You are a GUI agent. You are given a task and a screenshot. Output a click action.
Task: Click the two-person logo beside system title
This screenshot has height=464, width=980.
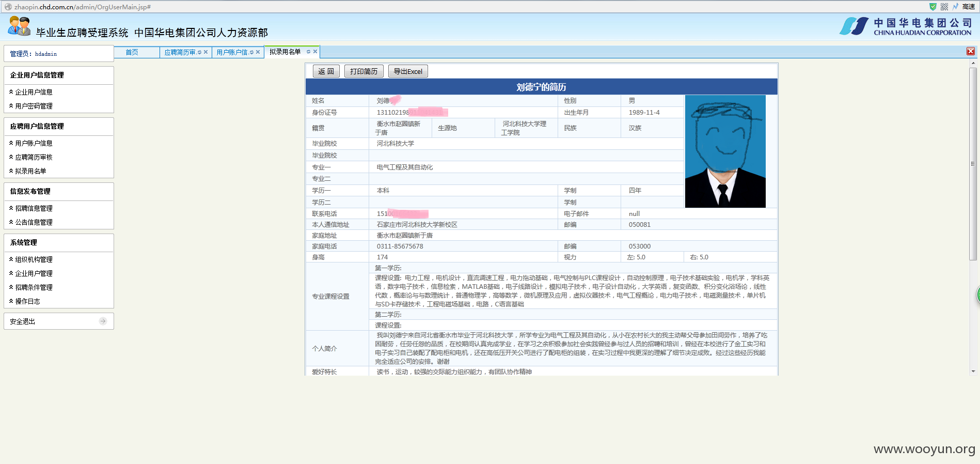(x=19, y=26)
